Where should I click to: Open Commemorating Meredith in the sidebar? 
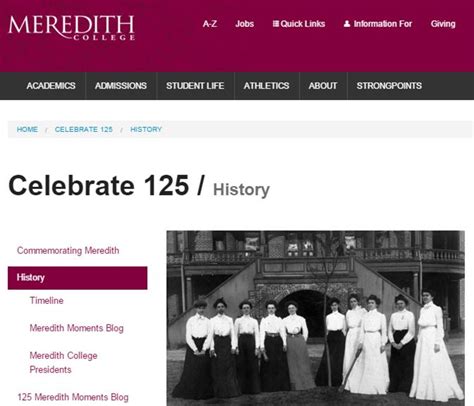tap(68, 250)
